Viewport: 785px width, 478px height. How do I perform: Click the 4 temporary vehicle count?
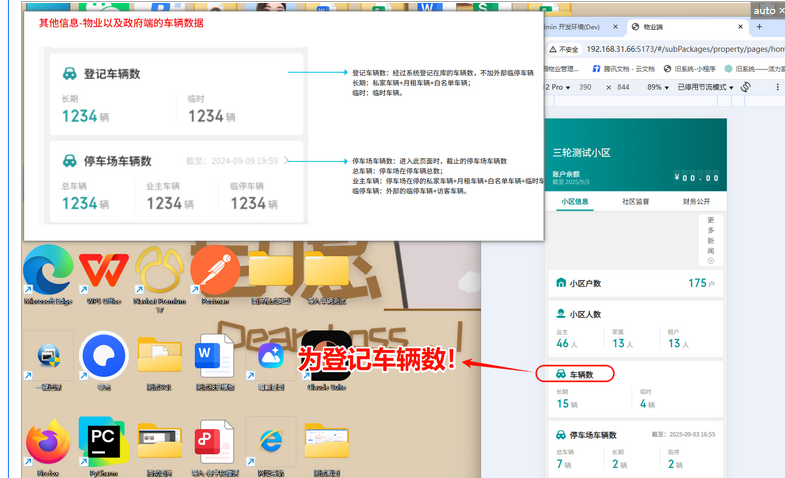(x=643, y=403)
